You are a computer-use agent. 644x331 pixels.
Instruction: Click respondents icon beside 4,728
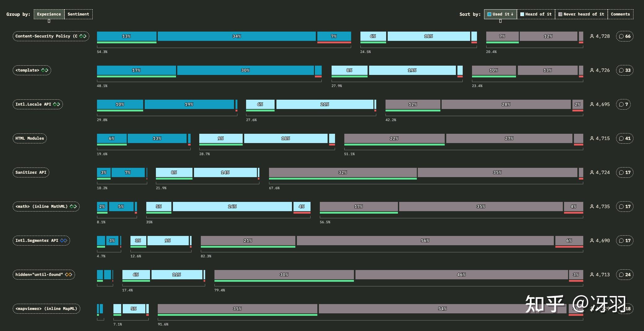[592, 36]
